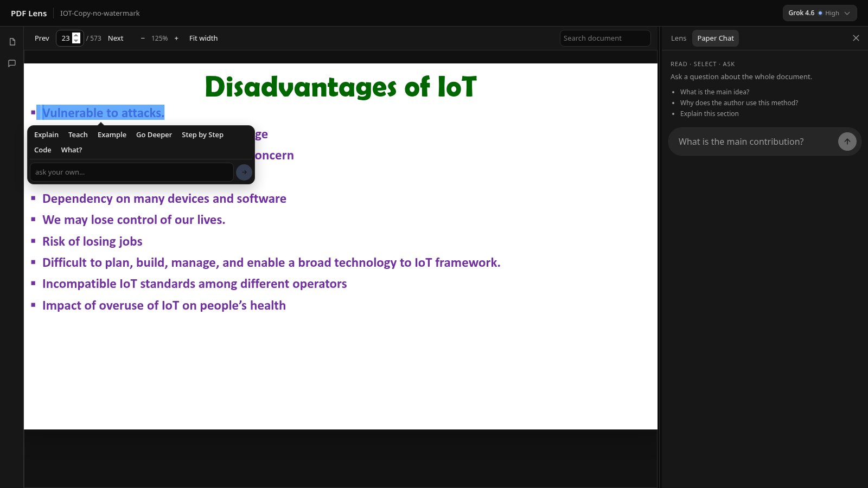Open the Grok 4.6 model dropdown
The height and width of the screenshot is (488, 868).
coord(820,13)
